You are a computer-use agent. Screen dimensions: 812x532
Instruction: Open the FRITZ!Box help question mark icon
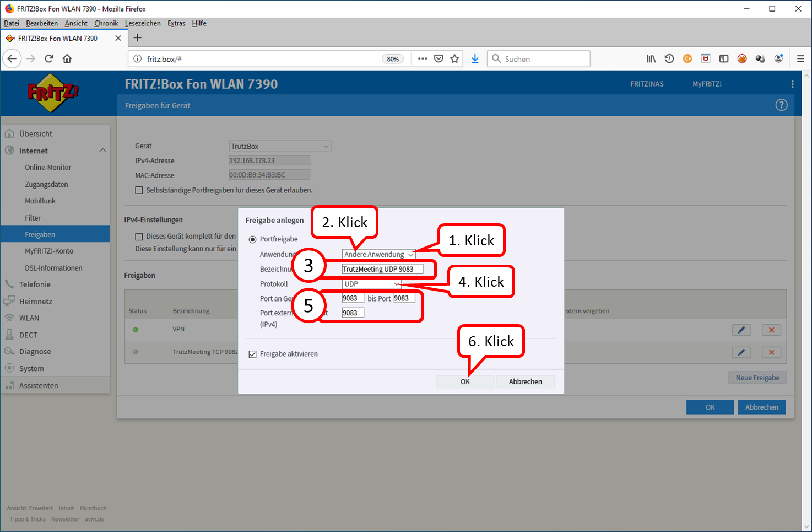(781, 105)
